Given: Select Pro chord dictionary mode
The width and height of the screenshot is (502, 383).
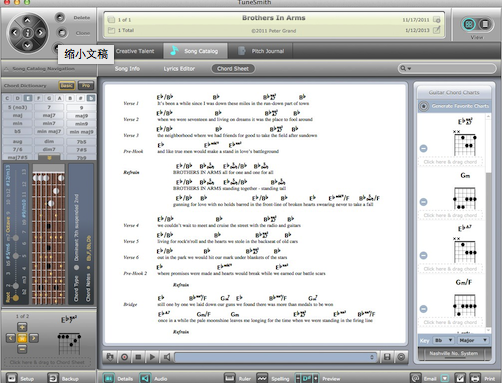Looking at the screenshot, I should [86, 86].
